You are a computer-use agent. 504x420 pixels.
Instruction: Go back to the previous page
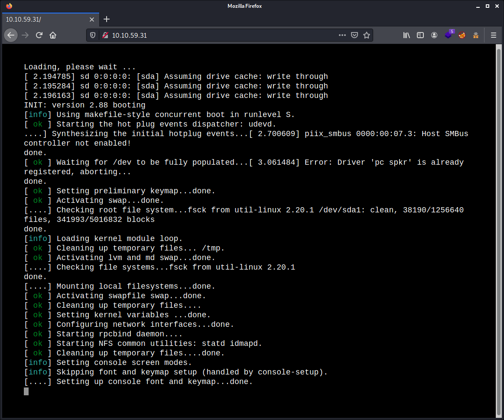coord(11,36)
